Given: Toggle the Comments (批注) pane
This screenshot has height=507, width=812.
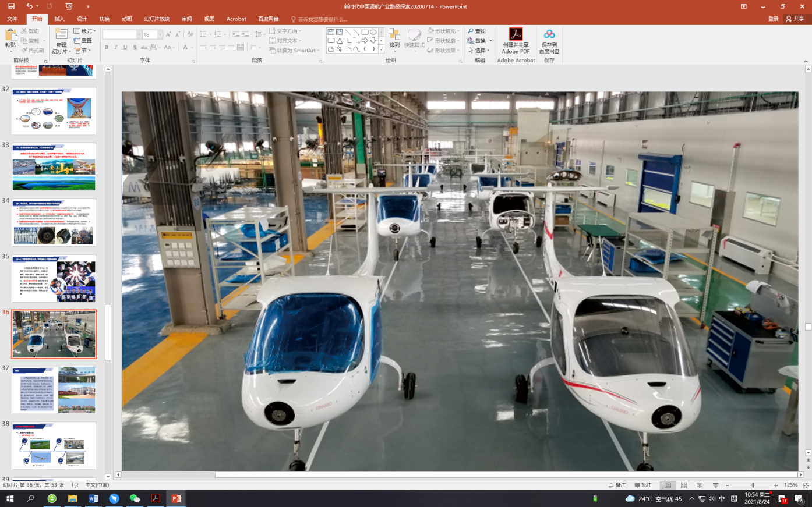Looking at the screenshot, I should coord(643,485).
